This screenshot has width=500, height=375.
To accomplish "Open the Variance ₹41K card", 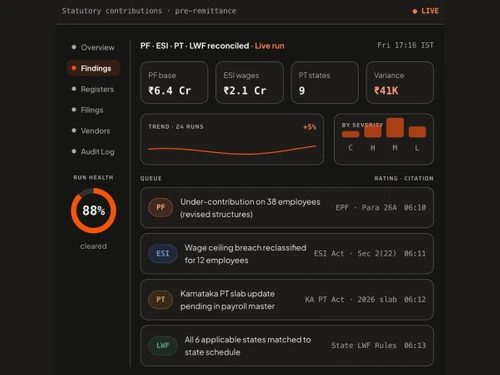I will [x=400, y=82].
